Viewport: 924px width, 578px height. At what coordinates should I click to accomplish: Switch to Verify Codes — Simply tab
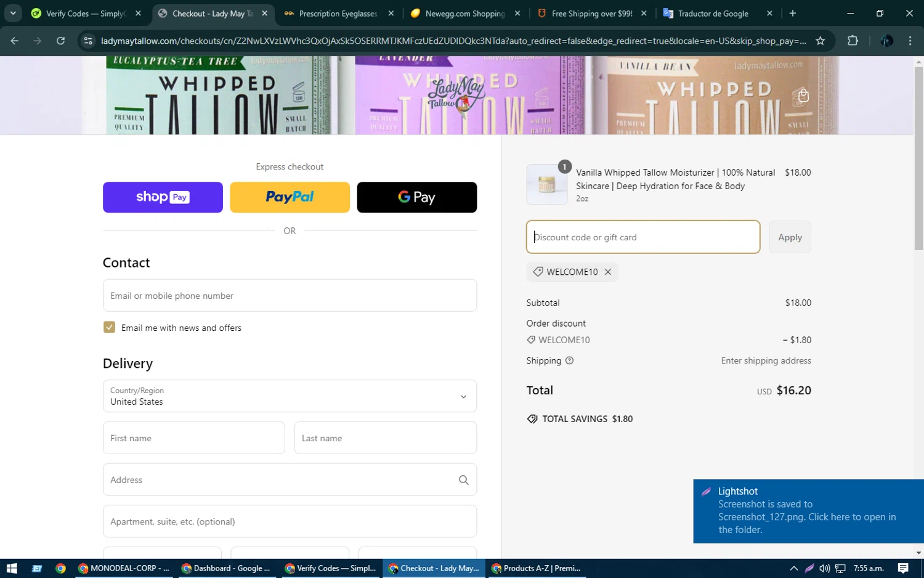coord(86,13)
